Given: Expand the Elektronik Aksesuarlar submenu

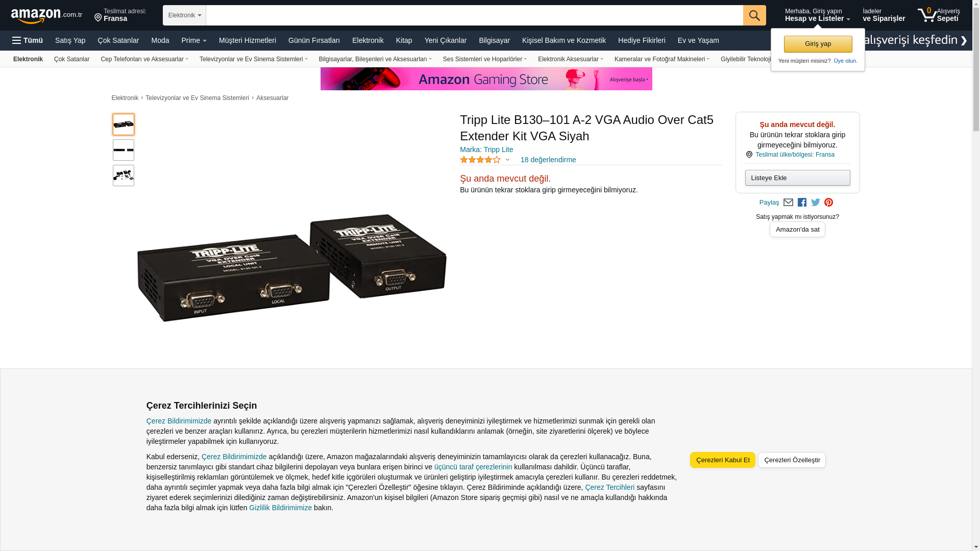Looking at the screenshot, I should pyautogui.click(x=570, y=59).
